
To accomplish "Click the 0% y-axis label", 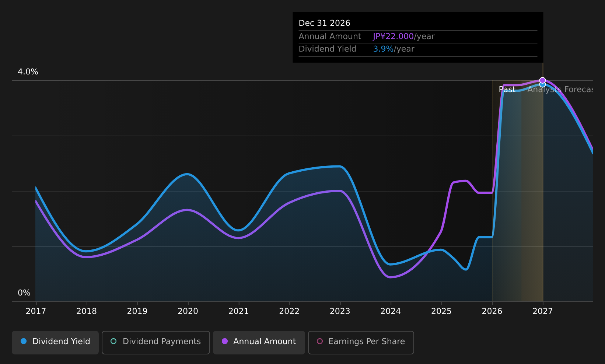I will point(24,293).
